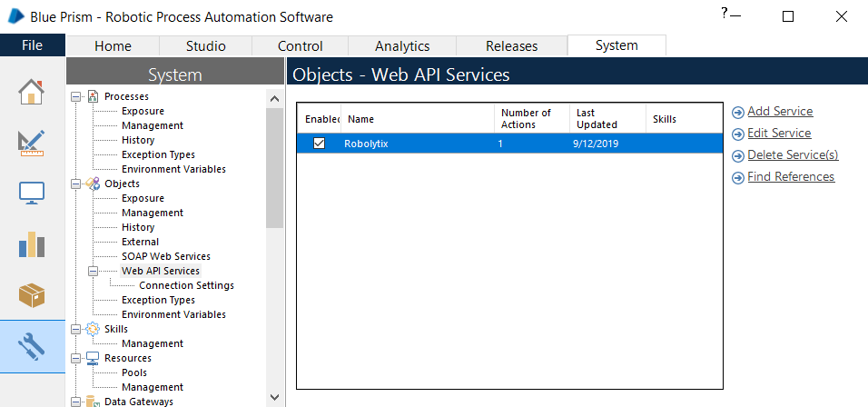Viewport: 868px width, 407px height.
Task: Click the Enabled column header
Action: [x=320, y=118]
